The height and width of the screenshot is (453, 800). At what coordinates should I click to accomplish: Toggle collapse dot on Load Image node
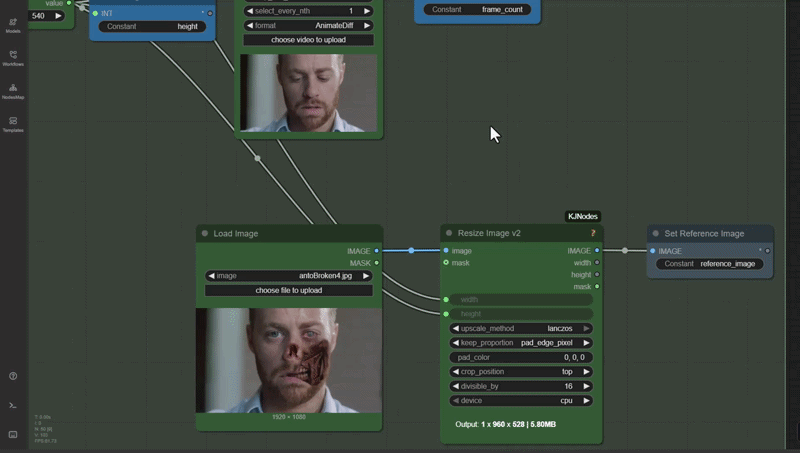tap(205, 233)
